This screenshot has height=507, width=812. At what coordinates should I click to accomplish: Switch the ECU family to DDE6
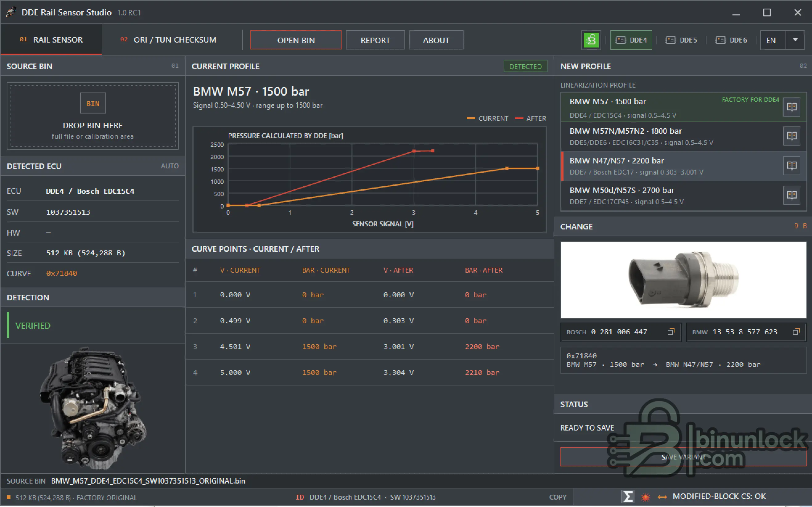731,40
